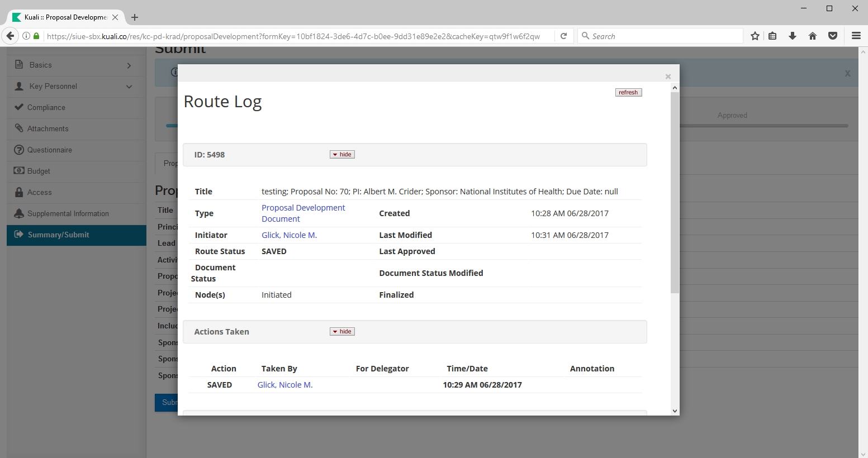Screen dimensions: 868x458
Task: Click the Route Log scroll down arrow
Action: pyautogui.click(x=675, y=411)
